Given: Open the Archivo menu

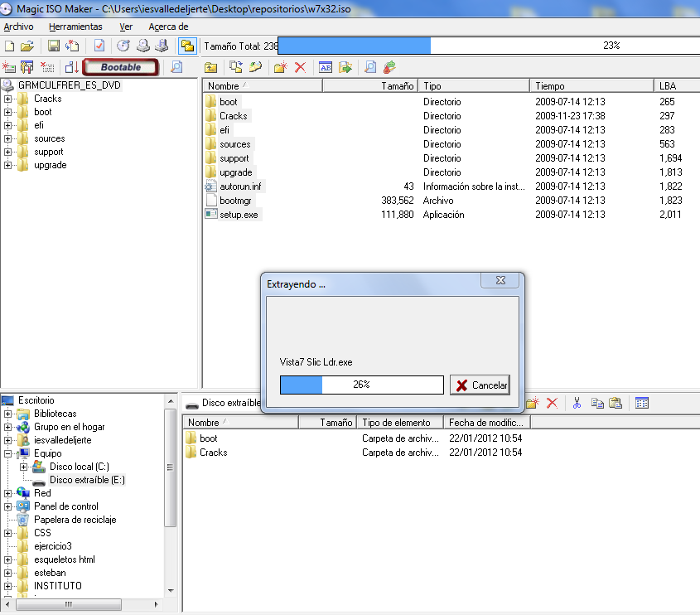Looking at the screenshot, I should [19, 27].
